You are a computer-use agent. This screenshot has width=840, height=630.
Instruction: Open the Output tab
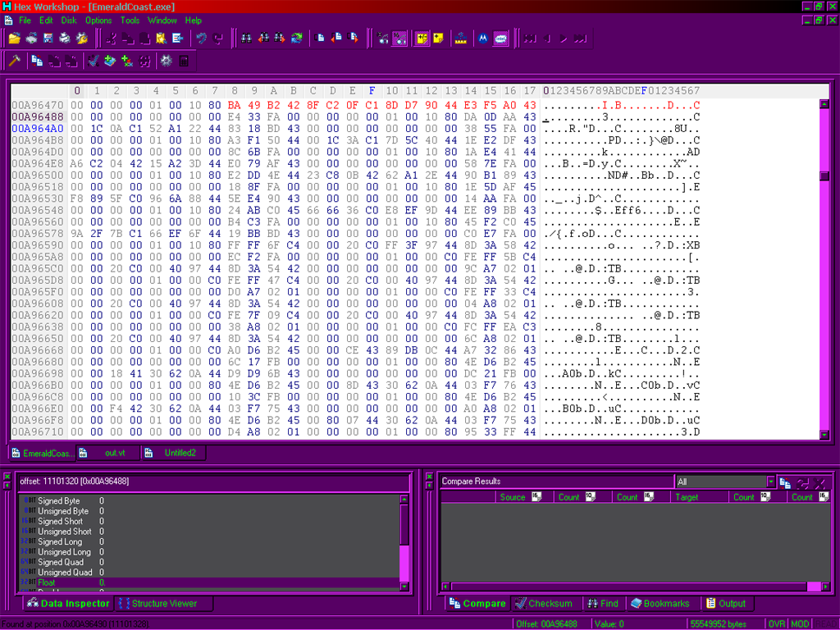point(727,603)
